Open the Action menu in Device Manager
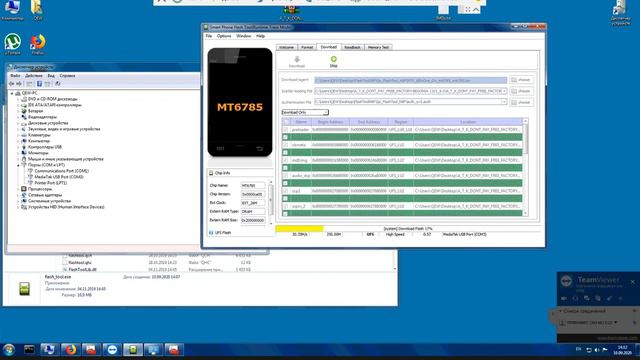640x360 pixels. (x=33, y=76)
